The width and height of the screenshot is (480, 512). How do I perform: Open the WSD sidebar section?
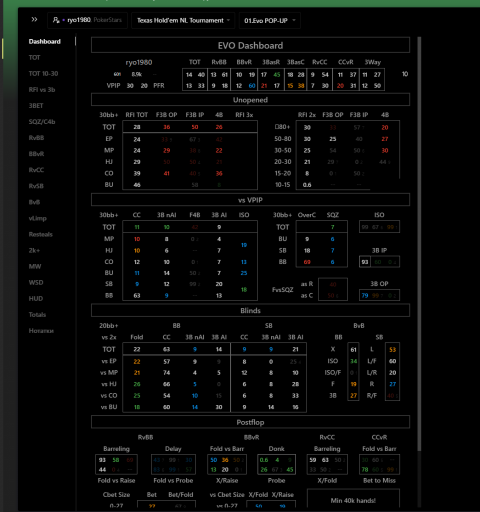coord(36,283)
